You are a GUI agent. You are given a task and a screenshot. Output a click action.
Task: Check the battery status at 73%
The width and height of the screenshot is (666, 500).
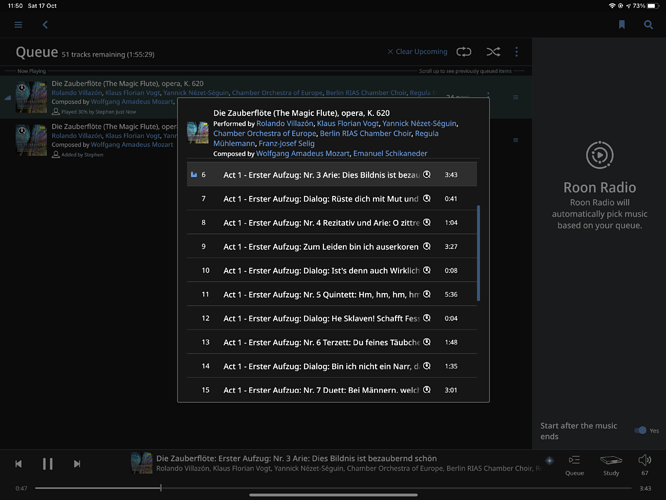(645, 6)
